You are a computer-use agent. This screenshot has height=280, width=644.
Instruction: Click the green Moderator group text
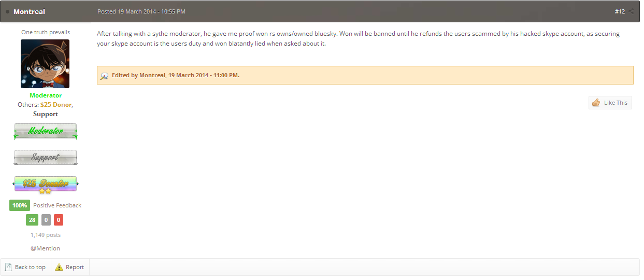46,95
